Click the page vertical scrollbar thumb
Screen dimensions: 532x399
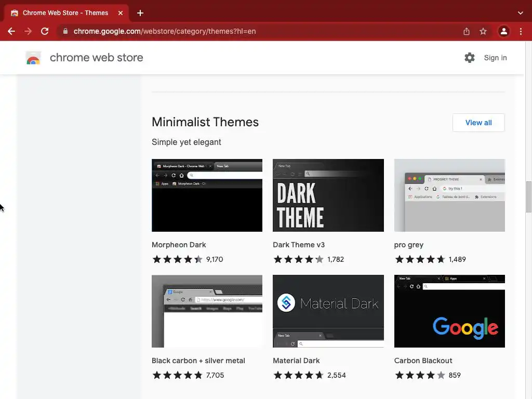click(528, 197)
